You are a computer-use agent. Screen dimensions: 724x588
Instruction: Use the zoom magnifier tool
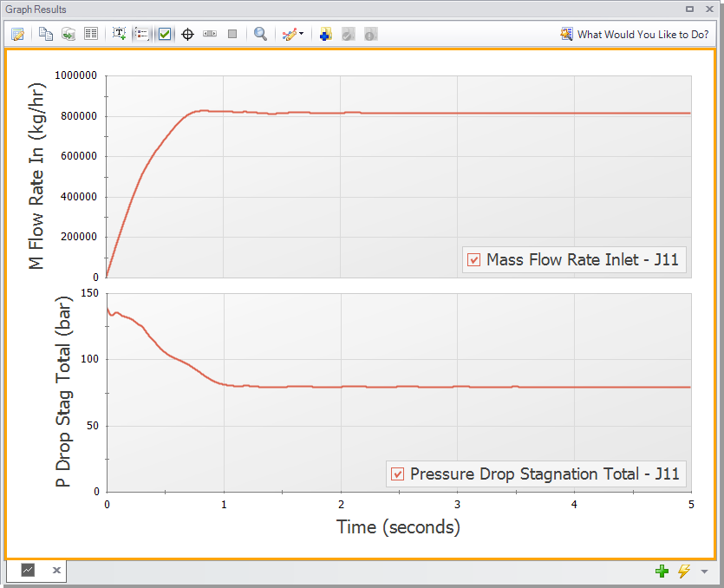[x=260, y=34]
